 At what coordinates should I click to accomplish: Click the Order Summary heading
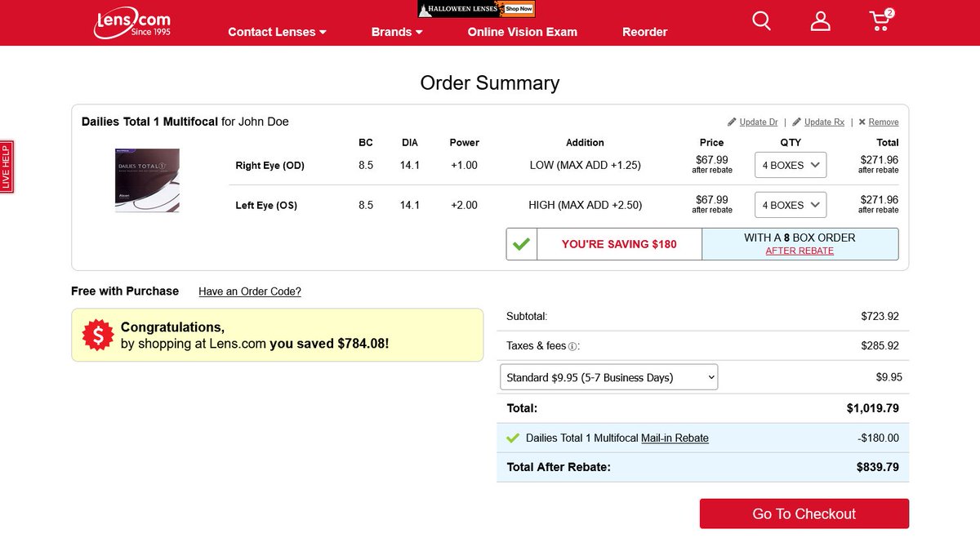(x=490, y=83)
